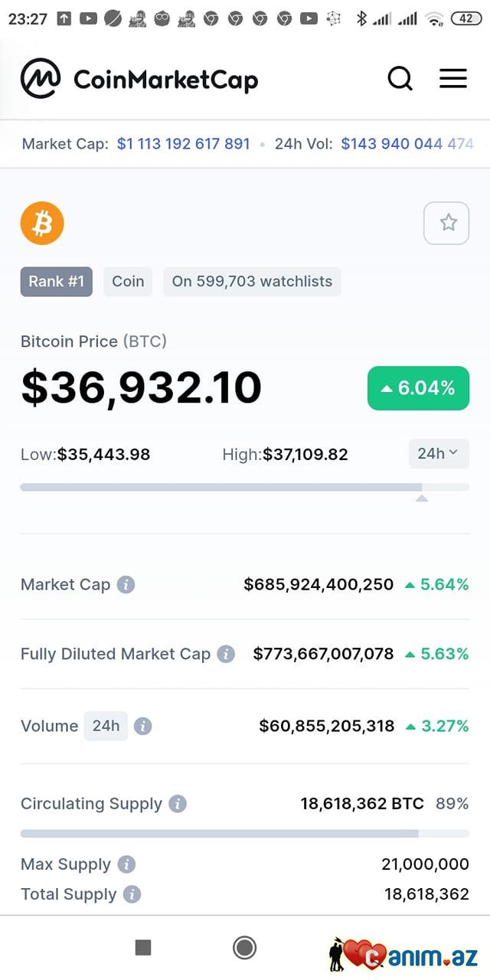
Task: Open the Volume 24h period selector
Action: [x=106, y=726]
